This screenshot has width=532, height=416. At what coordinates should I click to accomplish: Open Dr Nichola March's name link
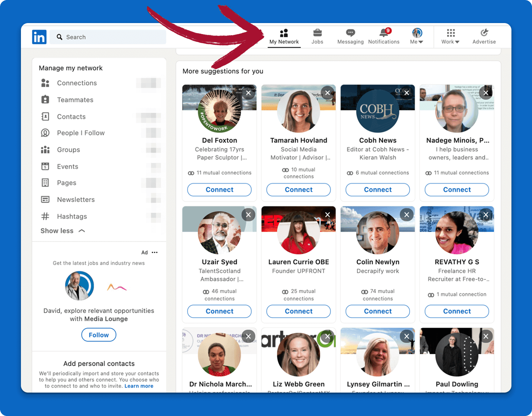click(221, 384)
